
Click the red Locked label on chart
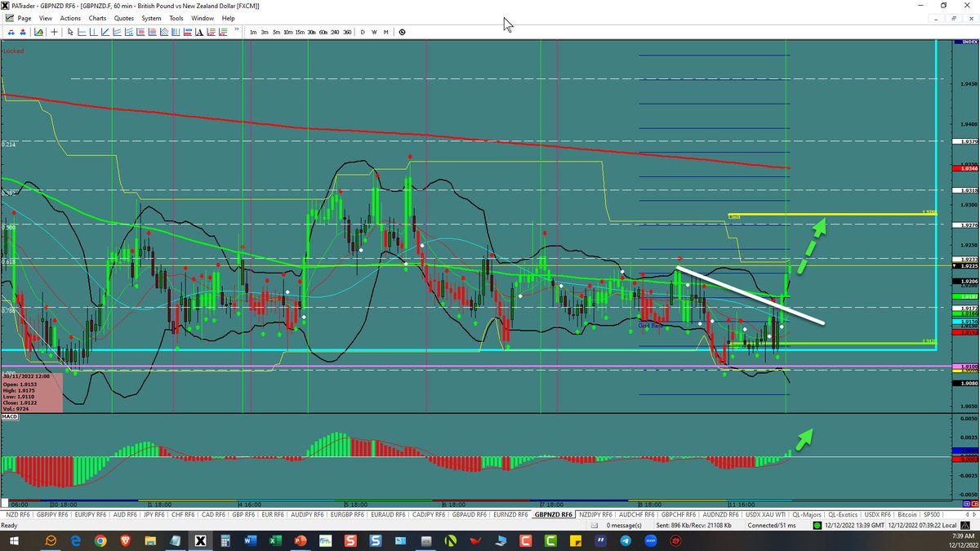click(13, 51)
